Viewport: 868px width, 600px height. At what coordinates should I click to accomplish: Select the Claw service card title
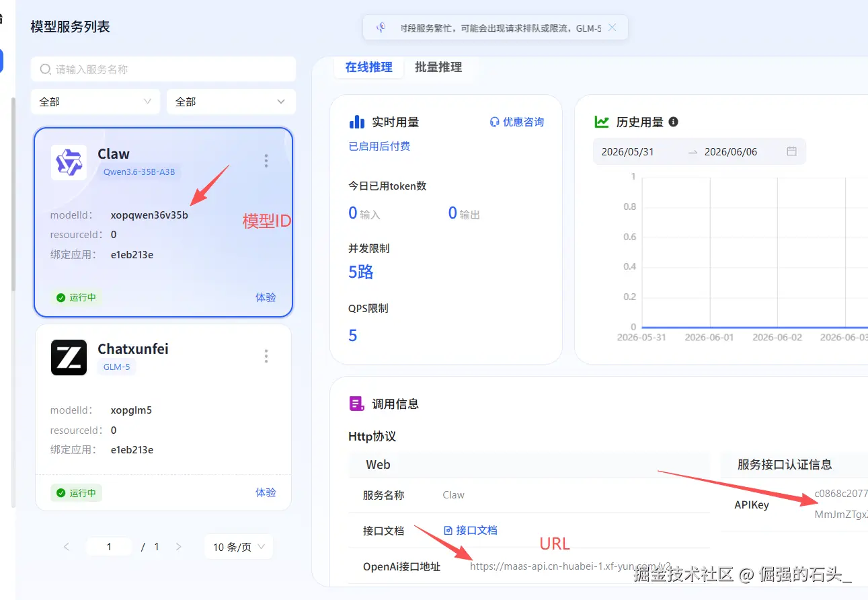114,153
